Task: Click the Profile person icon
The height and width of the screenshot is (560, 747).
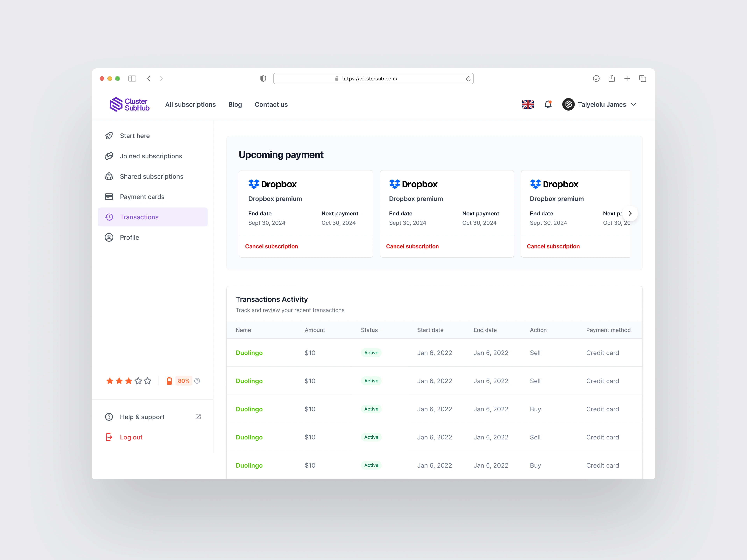Action: pyautogui.click(x=109, y=237)
